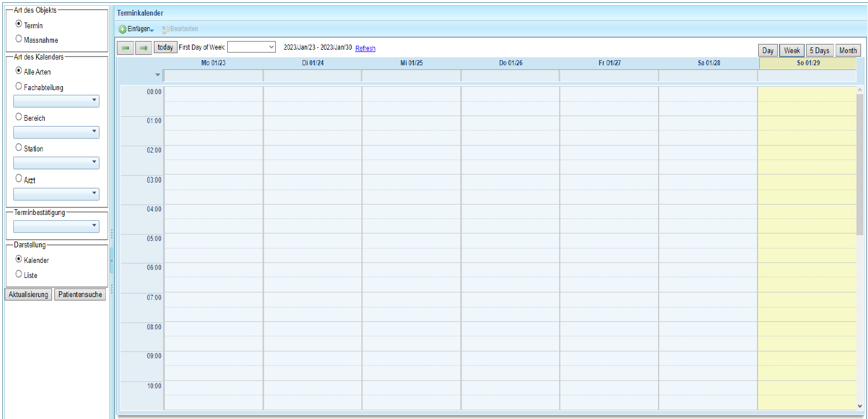Screen dimensions: 868x419
Task: Select the Fachabteilung radio option
Action: tap(19, 87)
